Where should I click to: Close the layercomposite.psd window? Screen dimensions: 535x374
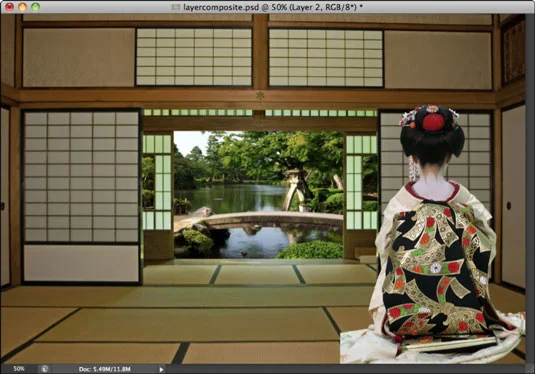[10, 6]
